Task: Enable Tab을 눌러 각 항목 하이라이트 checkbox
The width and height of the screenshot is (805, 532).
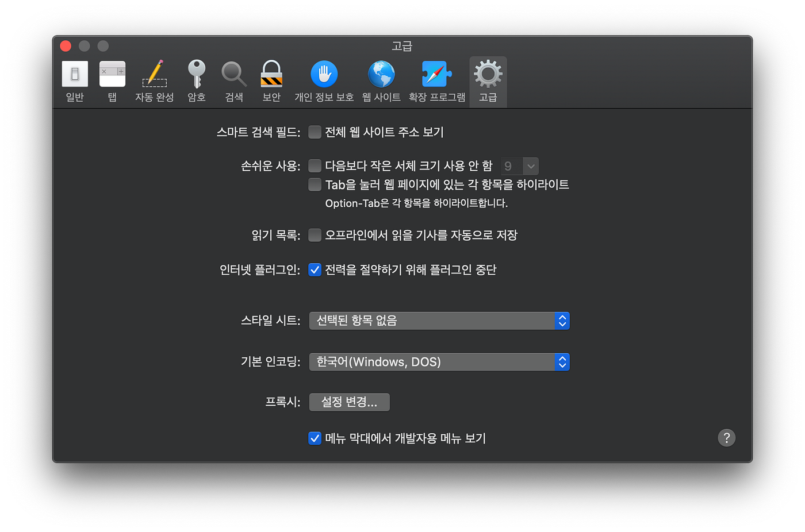Action: click(315, 184)
